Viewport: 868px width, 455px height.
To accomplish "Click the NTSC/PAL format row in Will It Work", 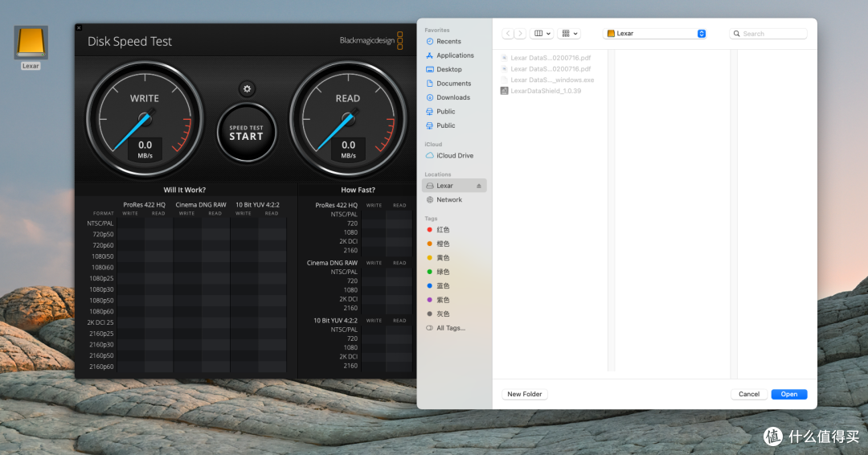I will coord(100,223).
